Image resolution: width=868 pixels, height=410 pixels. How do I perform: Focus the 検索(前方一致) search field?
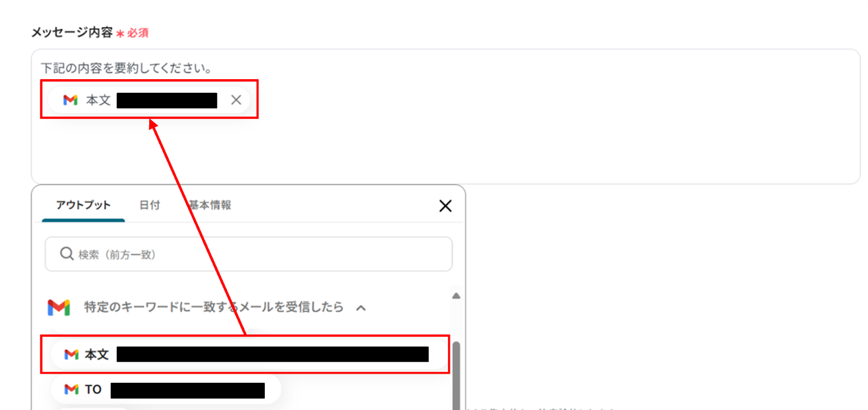coord(248,254)
